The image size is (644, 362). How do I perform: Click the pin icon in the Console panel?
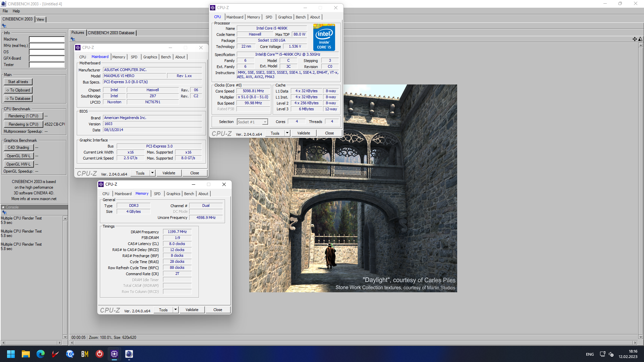coord(4,213)
